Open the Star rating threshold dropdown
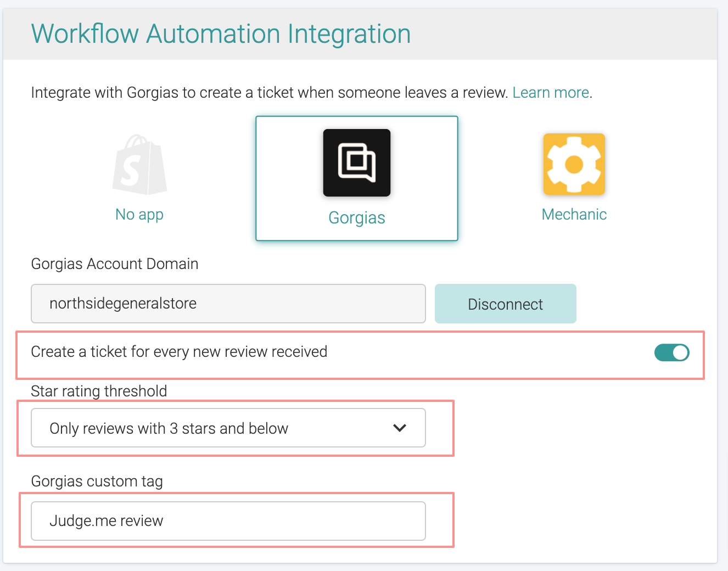Image resolution: width=728 pixels, height=571 pixels. 228,428
